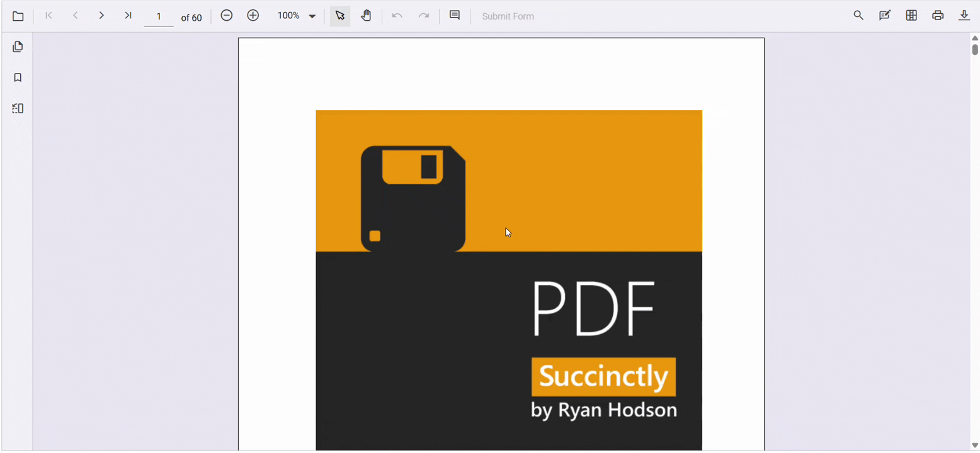980x453 pixels.
Task: Open the annotation editing toolbar
Action: point(885,15)
